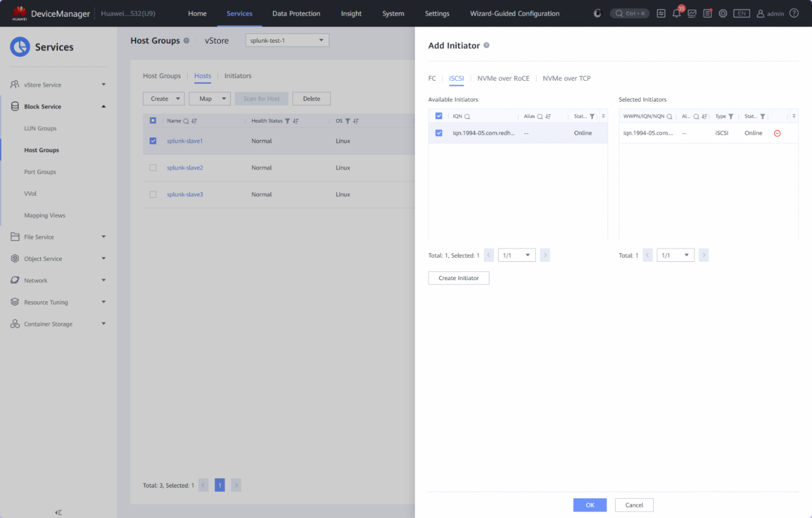Open the task list icon with red dot

pos(707,14)
